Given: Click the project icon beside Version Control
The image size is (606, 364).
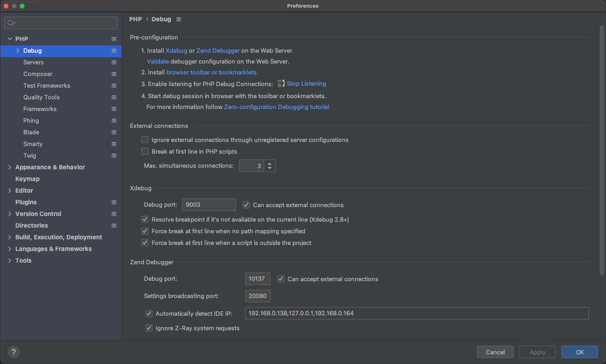Looking at the screenshot, I should [114, 214].
